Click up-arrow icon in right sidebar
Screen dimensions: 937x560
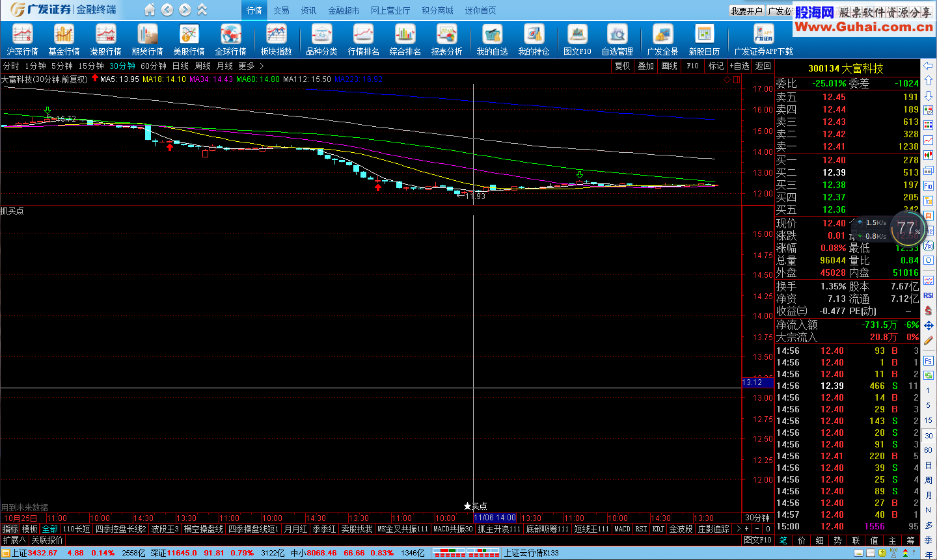pyautogui.click(x=929, y=81)
